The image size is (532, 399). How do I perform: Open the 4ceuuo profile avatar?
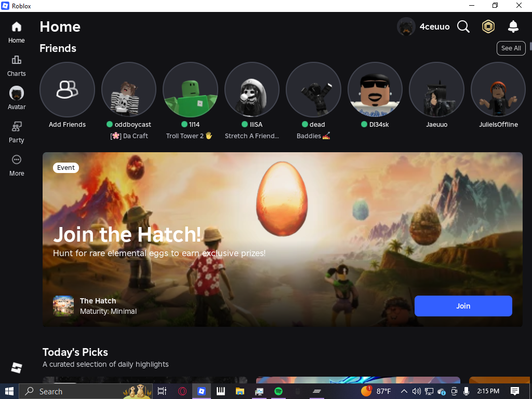pos(406,26)
